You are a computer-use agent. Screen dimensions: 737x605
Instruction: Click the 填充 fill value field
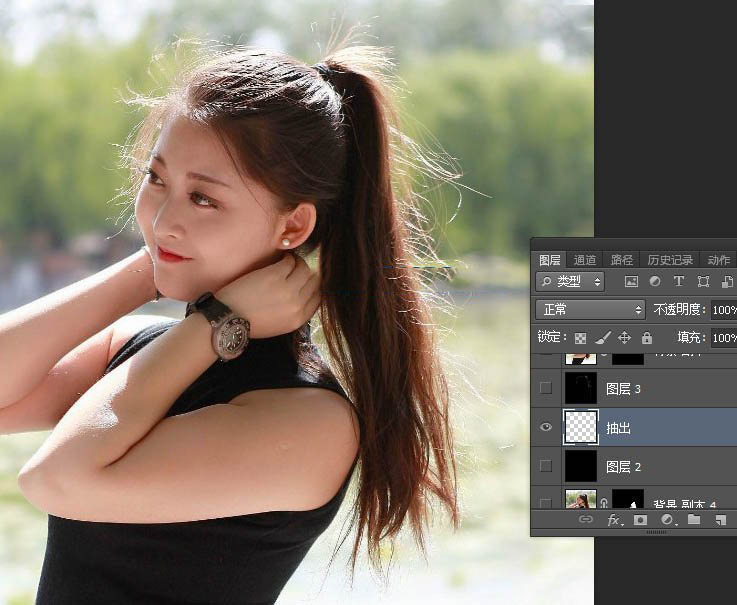coord(724,338)
